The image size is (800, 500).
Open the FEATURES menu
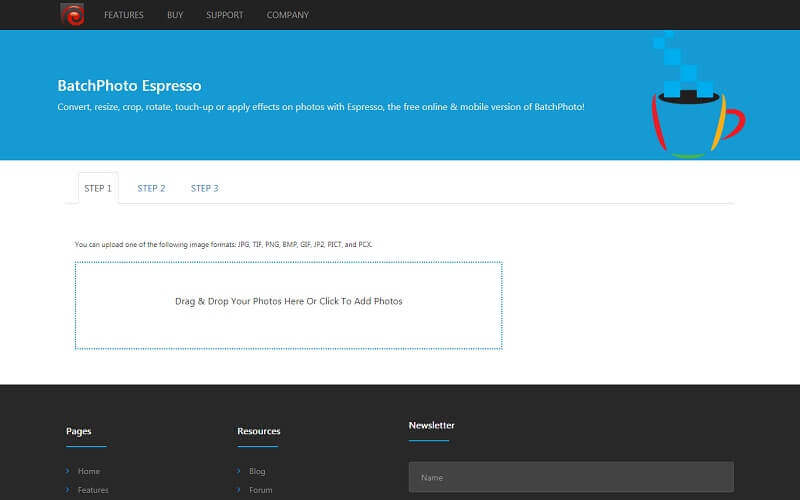pyautogui.click(x=123, y=15)
